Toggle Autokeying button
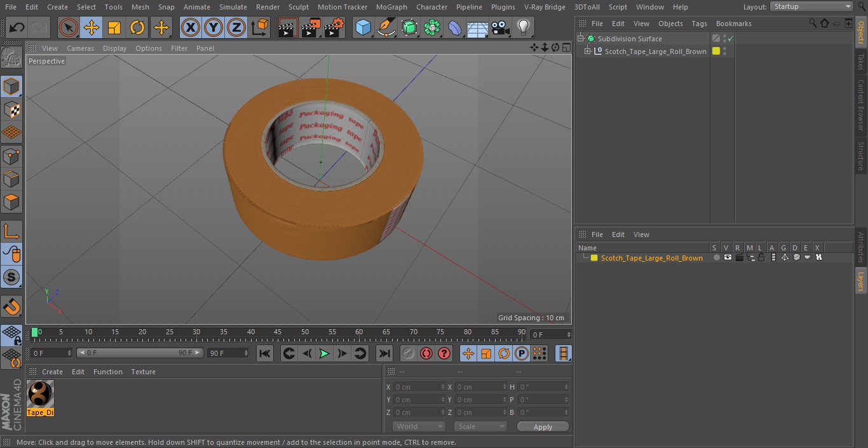 click(426, 353)
